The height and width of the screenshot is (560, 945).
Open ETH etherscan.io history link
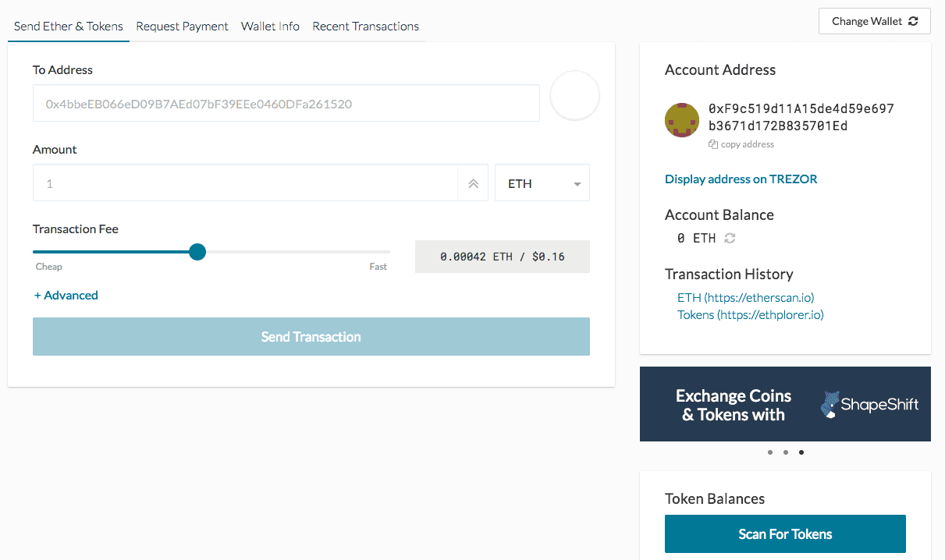point(746,297)
